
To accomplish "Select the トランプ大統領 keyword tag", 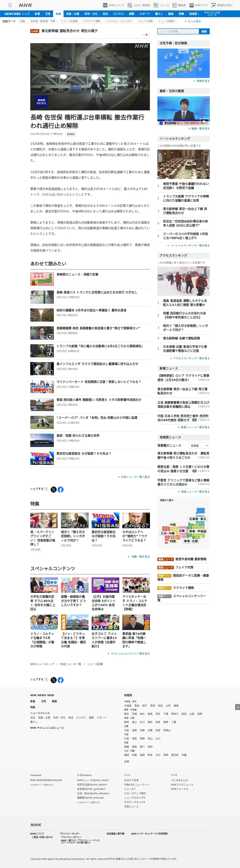I will coord(69,21).
